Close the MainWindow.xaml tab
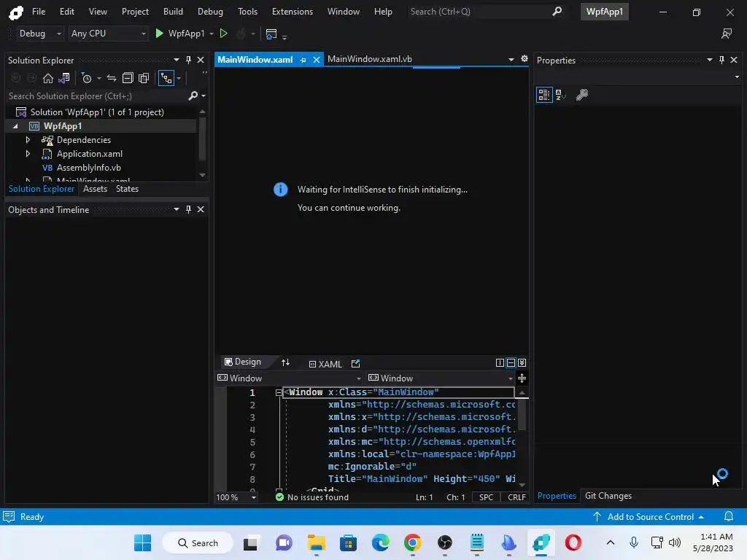747x560 pixels. pyautogui.click(x=317, y=60)
